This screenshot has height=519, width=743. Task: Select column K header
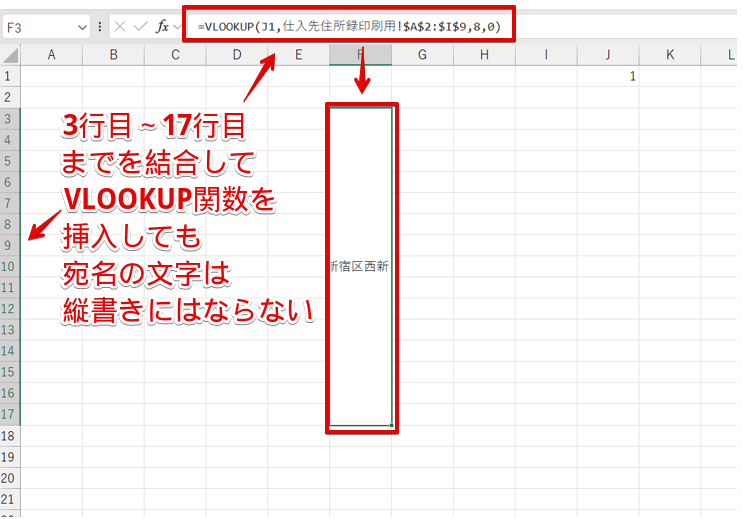click(670, 55)
